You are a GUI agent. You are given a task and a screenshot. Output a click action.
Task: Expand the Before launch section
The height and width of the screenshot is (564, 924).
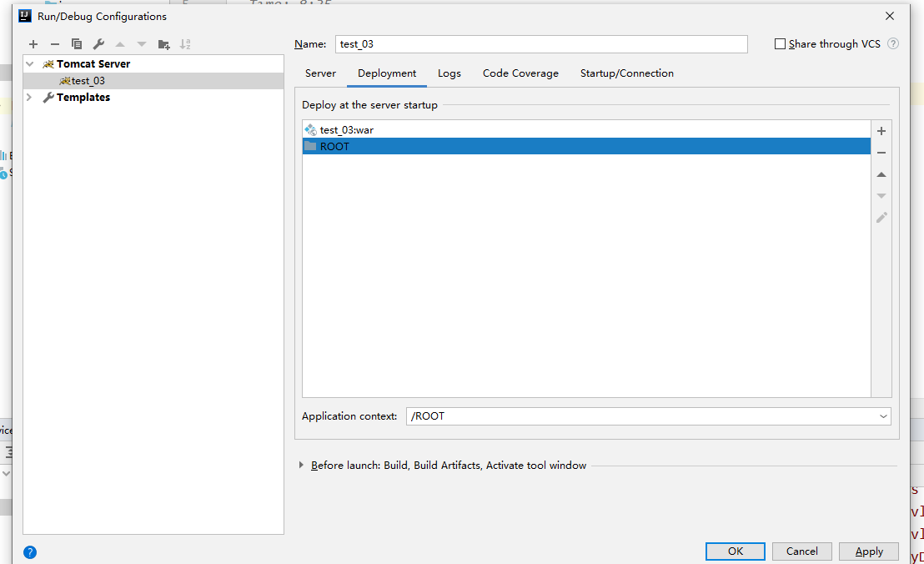pos(301,465)
